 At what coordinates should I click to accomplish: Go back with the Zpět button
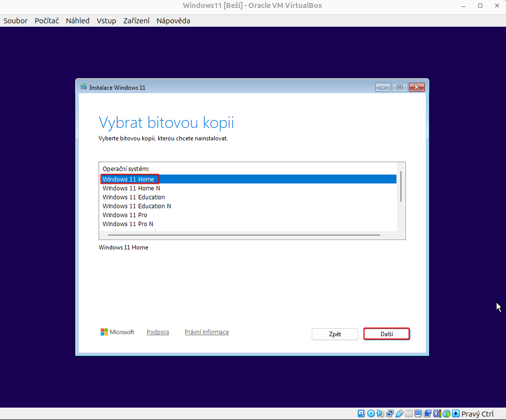click(335, 334)
